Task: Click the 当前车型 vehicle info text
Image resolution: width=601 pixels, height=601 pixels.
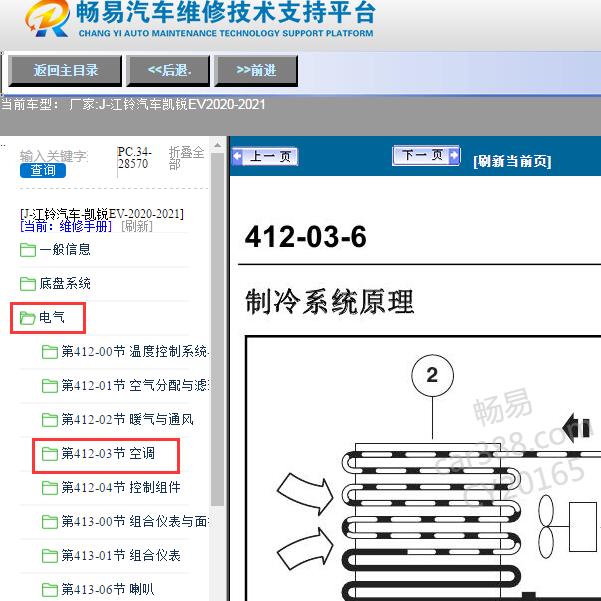Action: tap(133, 104)
